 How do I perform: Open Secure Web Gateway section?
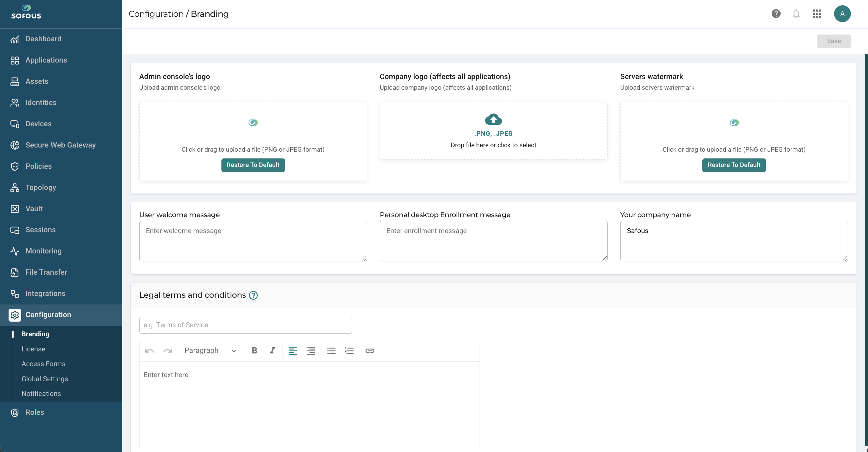[61, 145]
